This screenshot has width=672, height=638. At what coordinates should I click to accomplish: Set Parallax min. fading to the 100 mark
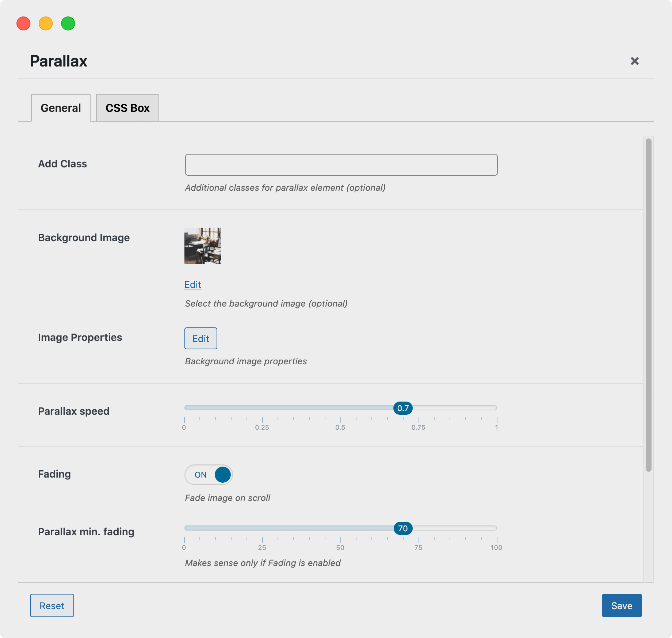coord(496,528)
